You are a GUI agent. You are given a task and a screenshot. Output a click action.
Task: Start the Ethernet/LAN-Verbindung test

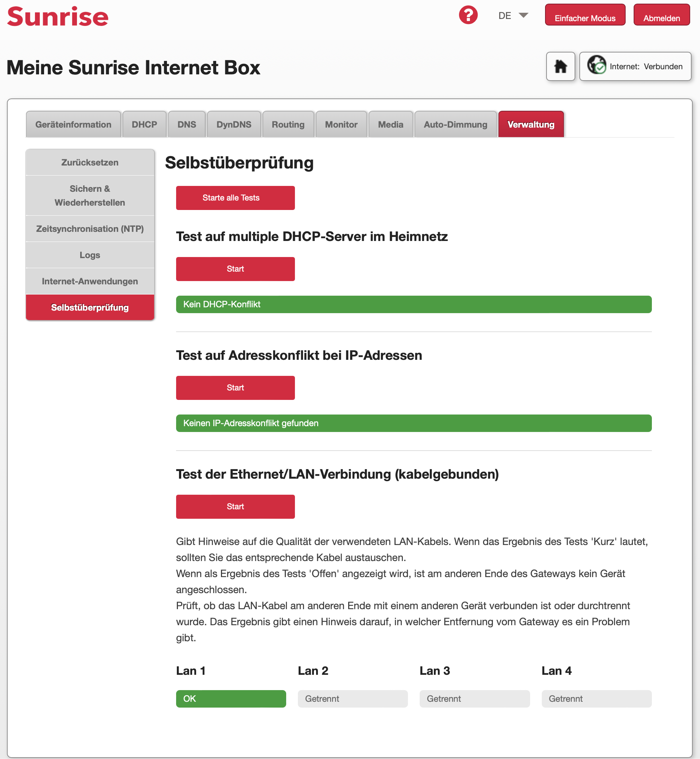[235, 507]
